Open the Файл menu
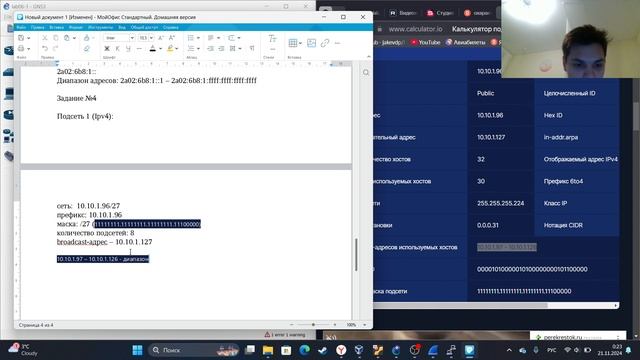Screen dimensions: 640x360 21,27
